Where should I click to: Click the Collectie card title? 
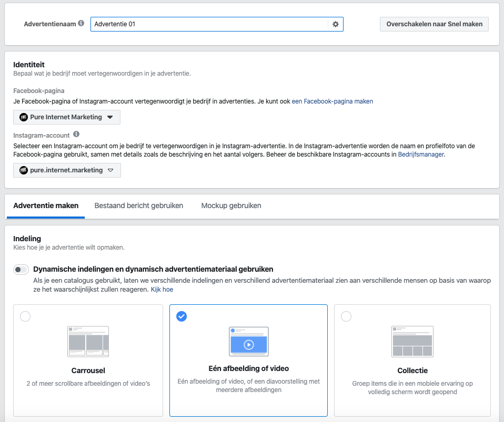412,370
